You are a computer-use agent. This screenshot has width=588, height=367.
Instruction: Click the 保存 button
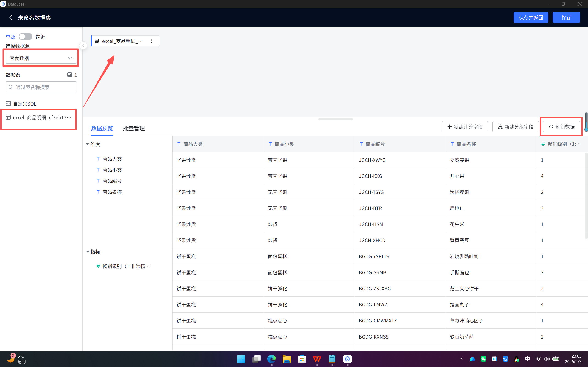pos(566,17)
